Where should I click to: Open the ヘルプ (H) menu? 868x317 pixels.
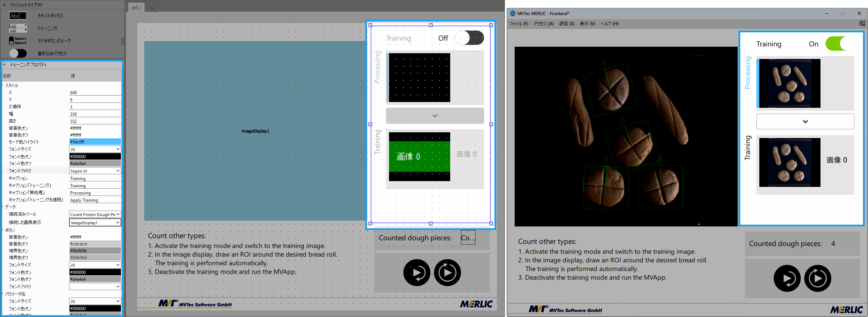tap(609, 24)
